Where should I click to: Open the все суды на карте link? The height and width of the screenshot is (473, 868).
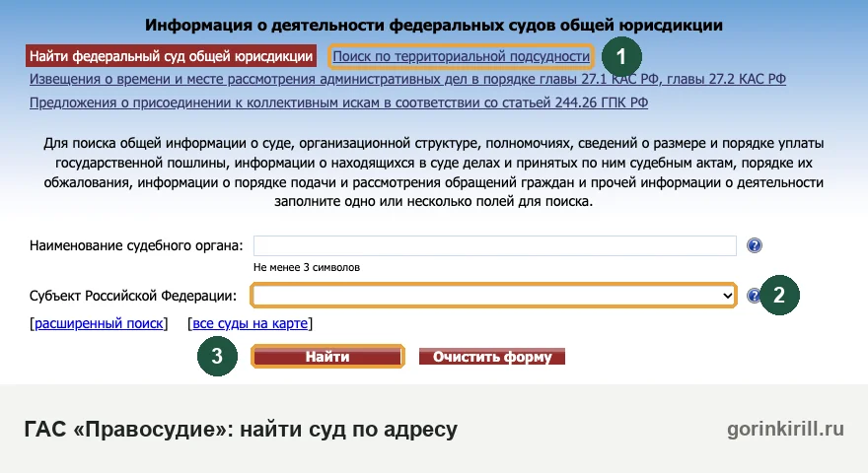(251, 323)
